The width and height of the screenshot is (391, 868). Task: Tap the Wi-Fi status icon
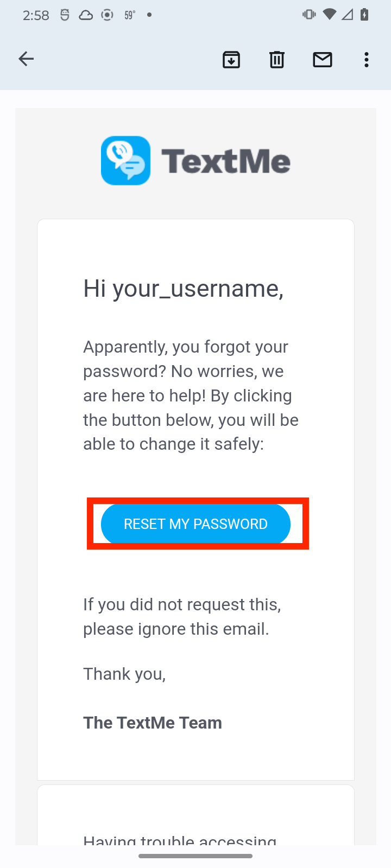point(329,14)
